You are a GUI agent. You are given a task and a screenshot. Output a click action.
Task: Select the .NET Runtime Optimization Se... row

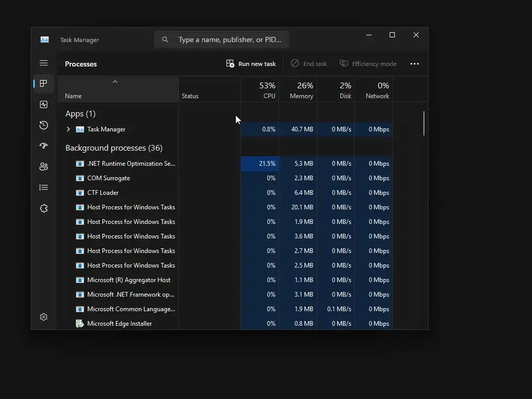pyautogui.click(x=225, y=164)
